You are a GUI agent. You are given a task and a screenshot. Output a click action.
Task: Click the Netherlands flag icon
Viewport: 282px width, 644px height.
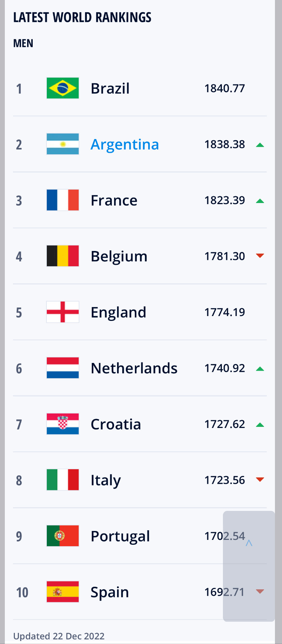click(x=62, y=368)
